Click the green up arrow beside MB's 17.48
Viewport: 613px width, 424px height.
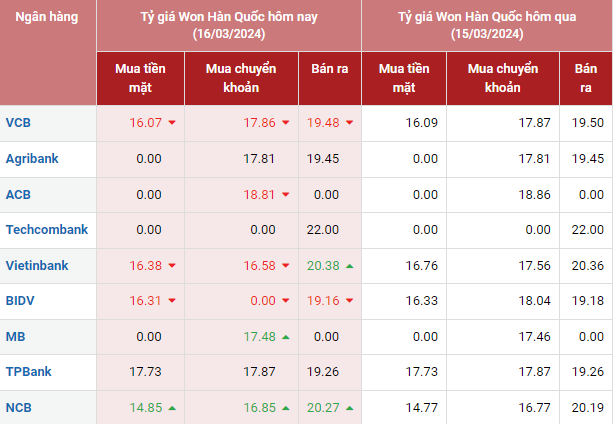click(x=286, y=337)
